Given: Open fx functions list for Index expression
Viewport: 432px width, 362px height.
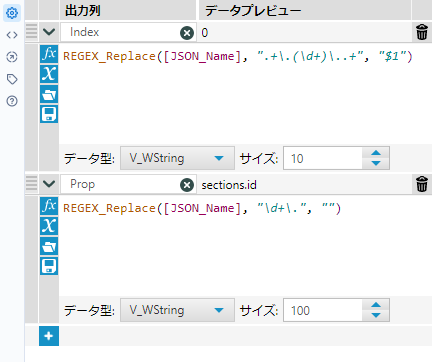Looking at the screenshot, I should point(49,54).
